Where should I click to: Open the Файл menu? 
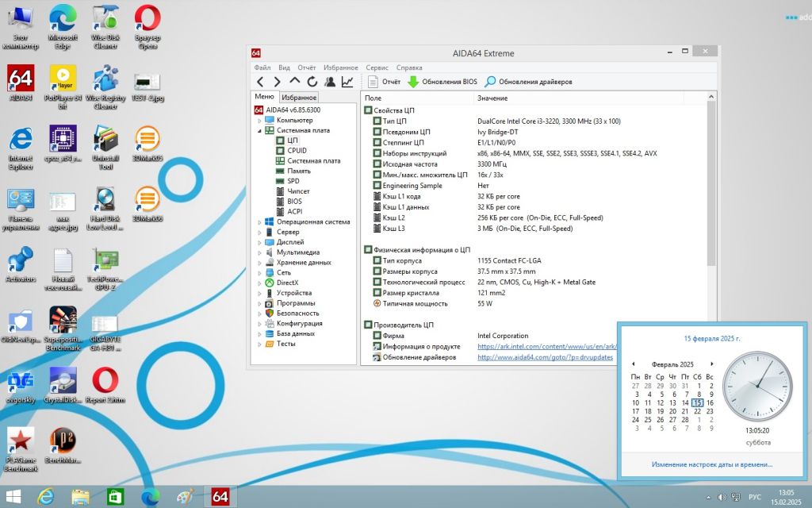(262, 67)
